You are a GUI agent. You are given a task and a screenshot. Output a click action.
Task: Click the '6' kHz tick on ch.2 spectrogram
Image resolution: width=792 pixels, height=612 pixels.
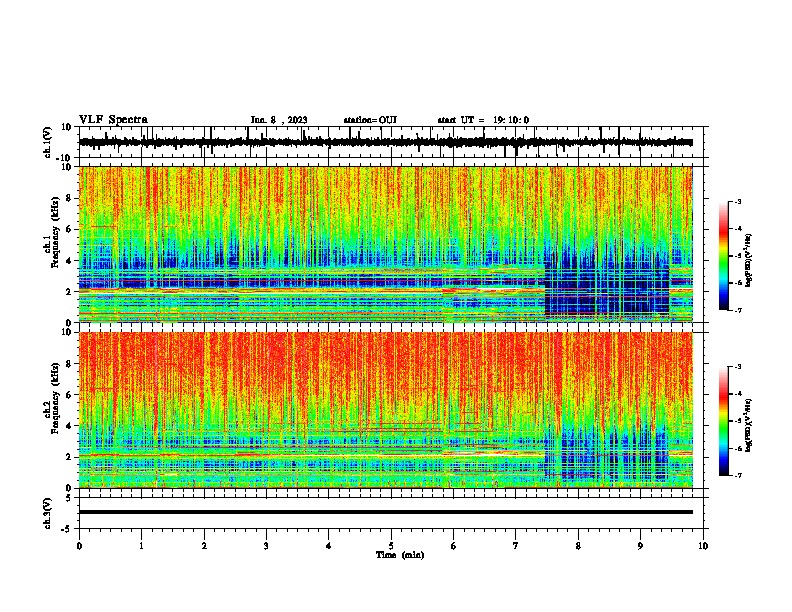click(x=69, y=395)
